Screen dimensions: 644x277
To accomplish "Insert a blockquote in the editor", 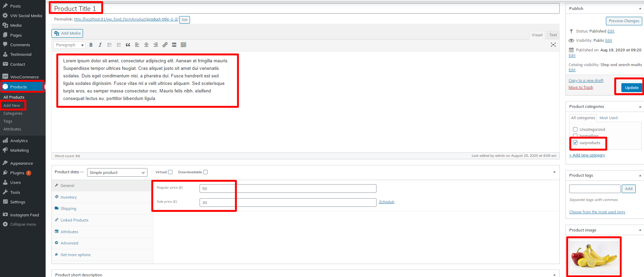I will coord(128,45).
